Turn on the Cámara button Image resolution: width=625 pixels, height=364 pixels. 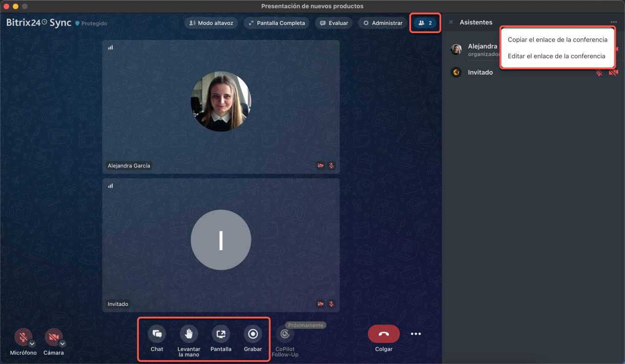coord(53,337)
